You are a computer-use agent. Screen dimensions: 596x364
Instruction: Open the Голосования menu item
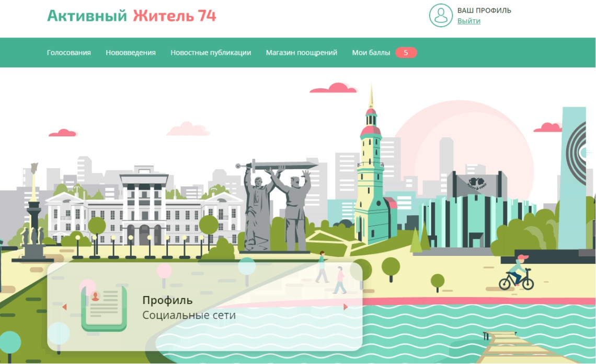[68, 53]
